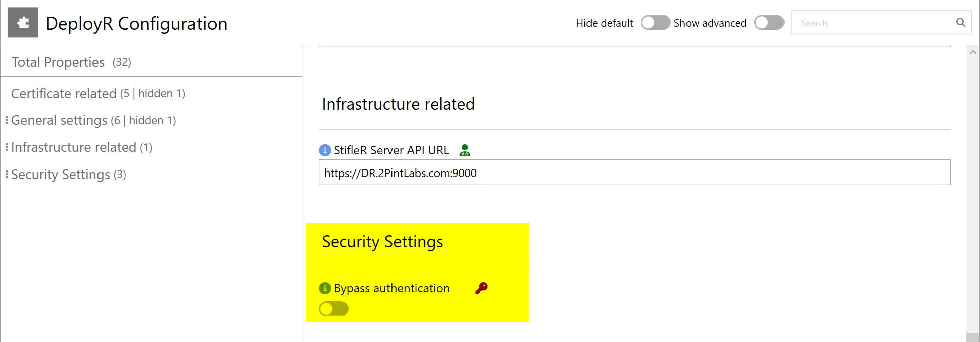Image resolution: width=980 pixels, height=342 pixels.
Task: Click the DeployR puzzle piece logo icon
Action: (23, 23)
